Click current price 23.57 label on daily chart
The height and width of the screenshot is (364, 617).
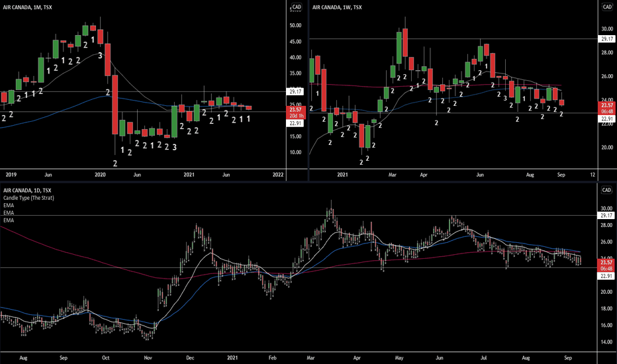[x=606, y=263]
